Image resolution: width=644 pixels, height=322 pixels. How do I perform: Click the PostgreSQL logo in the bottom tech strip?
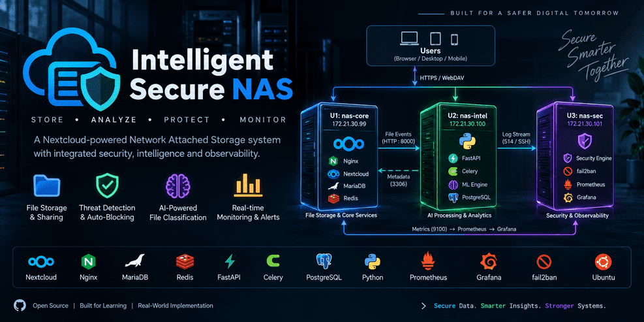point(324,261)
